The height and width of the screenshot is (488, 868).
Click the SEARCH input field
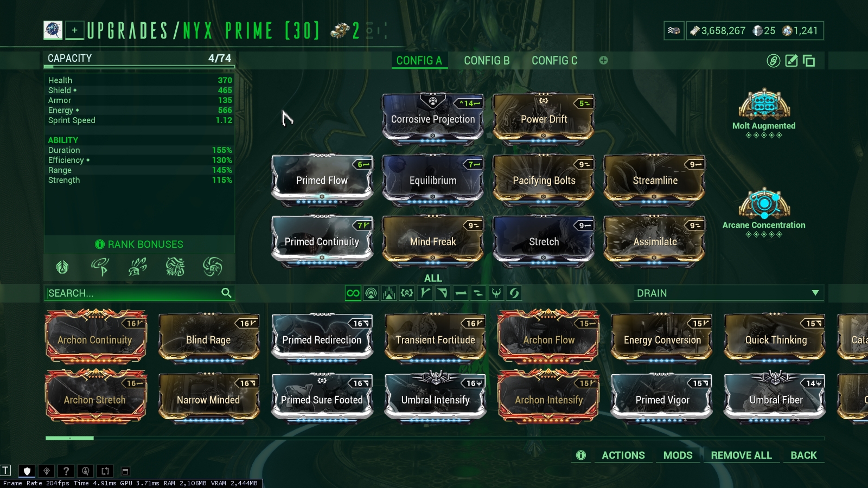139,293
